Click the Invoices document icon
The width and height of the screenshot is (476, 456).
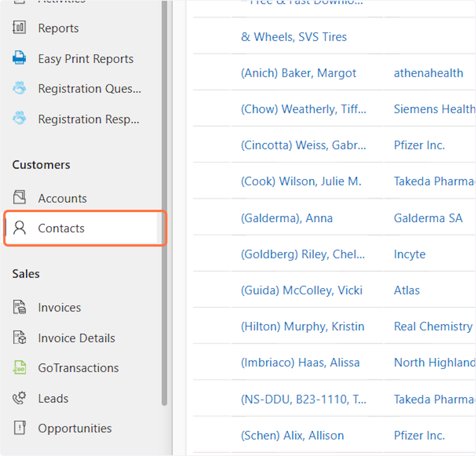coord(19,307)
